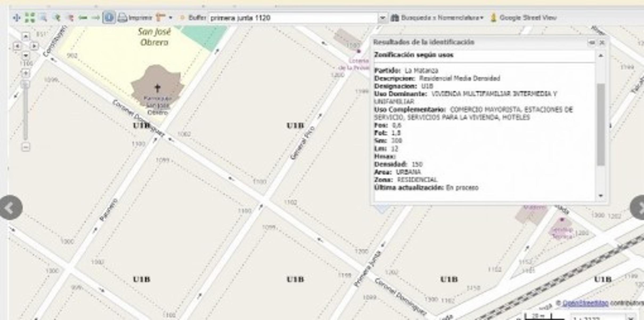Click the green zoom-to-full-extent icon
644x320 pixels.
tap(30, 18)
